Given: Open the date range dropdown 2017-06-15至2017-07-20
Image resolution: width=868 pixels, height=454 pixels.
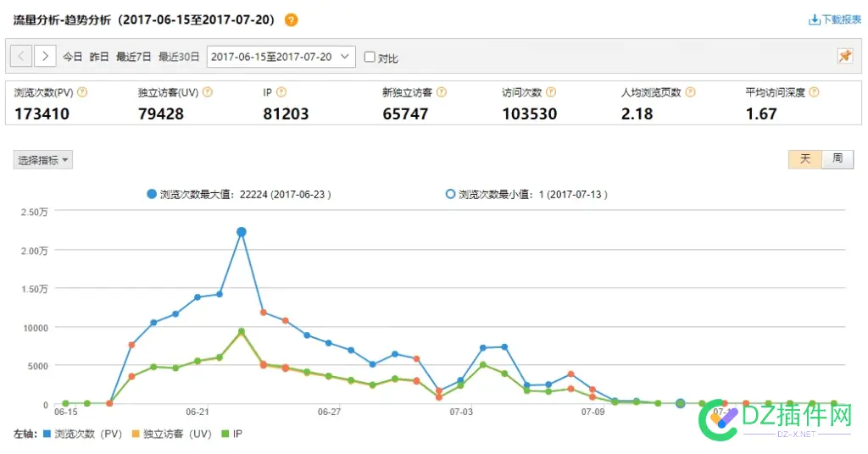Looking at the screenshot, I should [281, 57].
